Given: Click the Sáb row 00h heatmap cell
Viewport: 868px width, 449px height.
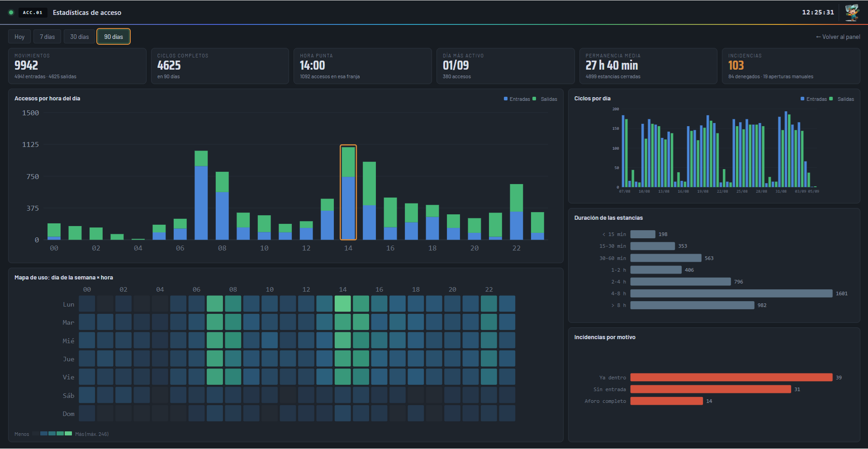Looking at the screenshot, I should tap(87, 395).
